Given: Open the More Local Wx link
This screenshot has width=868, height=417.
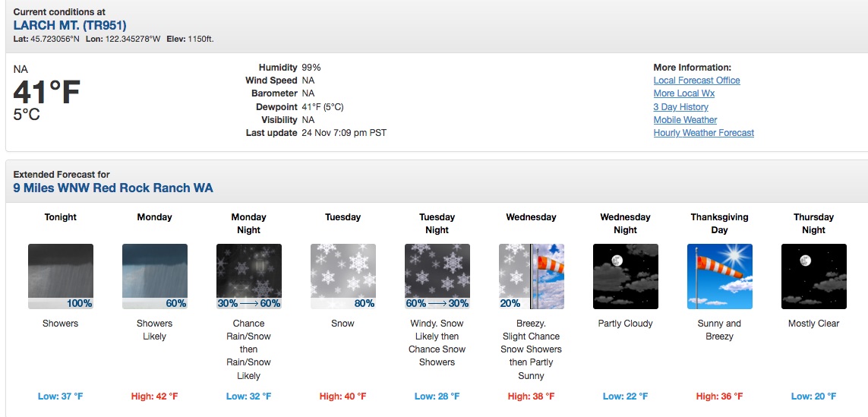Looking at the screenshot, I should click(x=683, y=93).
